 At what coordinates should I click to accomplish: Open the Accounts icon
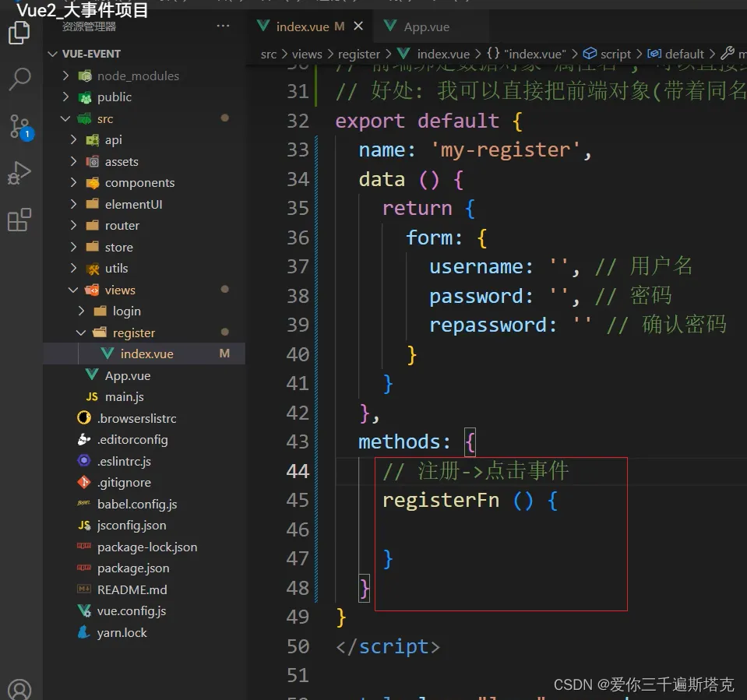pos(19,689)
